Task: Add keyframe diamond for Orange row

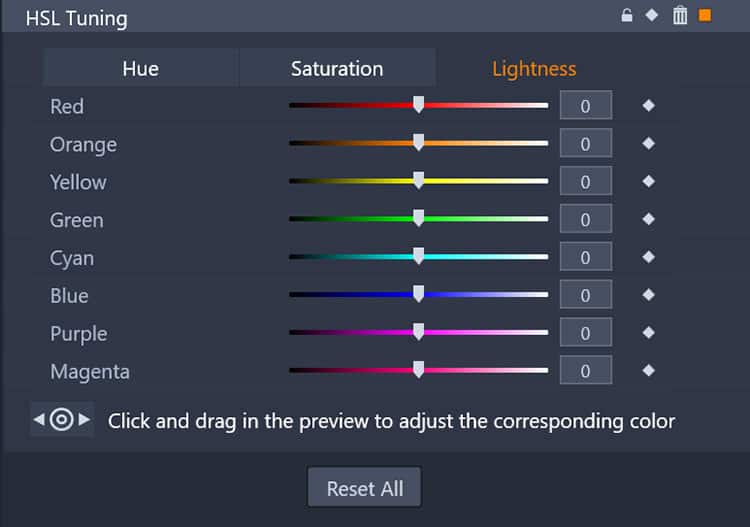Action: 649,143
